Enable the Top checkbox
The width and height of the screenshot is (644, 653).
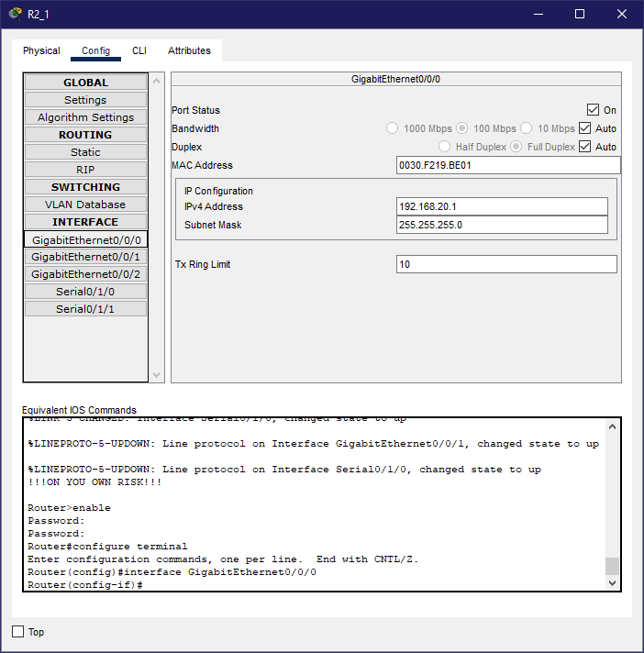click(18, 632)
